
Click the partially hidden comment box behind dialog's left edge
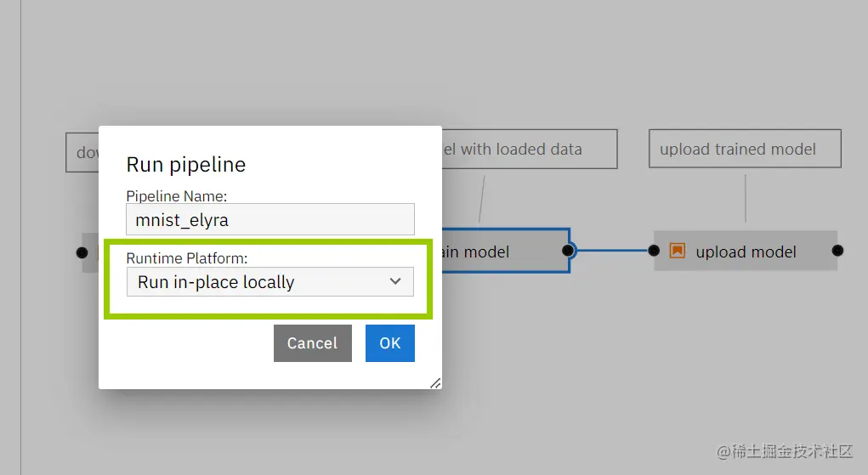[82, 153]
